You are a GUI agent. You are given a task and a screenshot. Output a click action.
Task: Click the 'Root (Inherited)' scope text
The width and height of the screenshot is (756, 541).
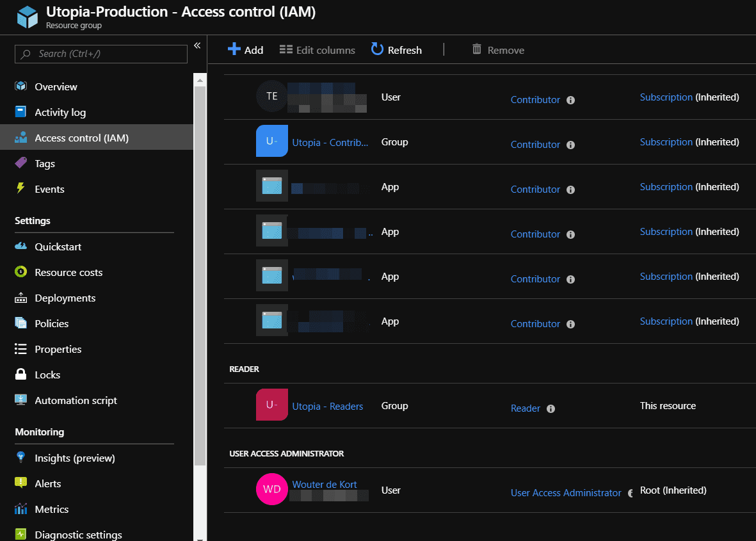tap(673, 490)
